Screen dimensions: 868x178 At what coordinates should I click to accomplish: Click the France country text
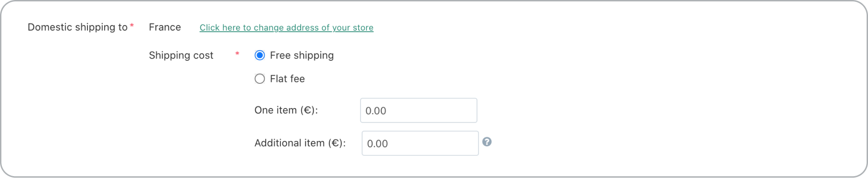pyautogui.click(x=165, y=27)
